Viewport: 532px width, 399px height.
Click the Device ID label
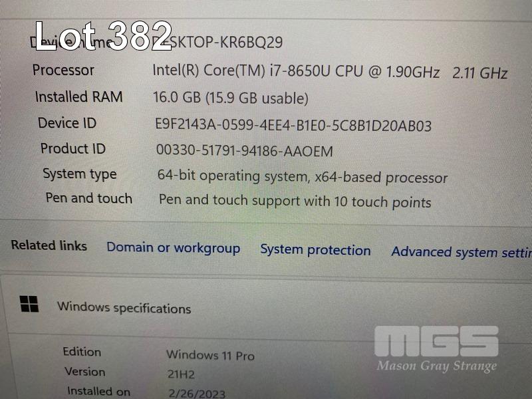(67, 122)
